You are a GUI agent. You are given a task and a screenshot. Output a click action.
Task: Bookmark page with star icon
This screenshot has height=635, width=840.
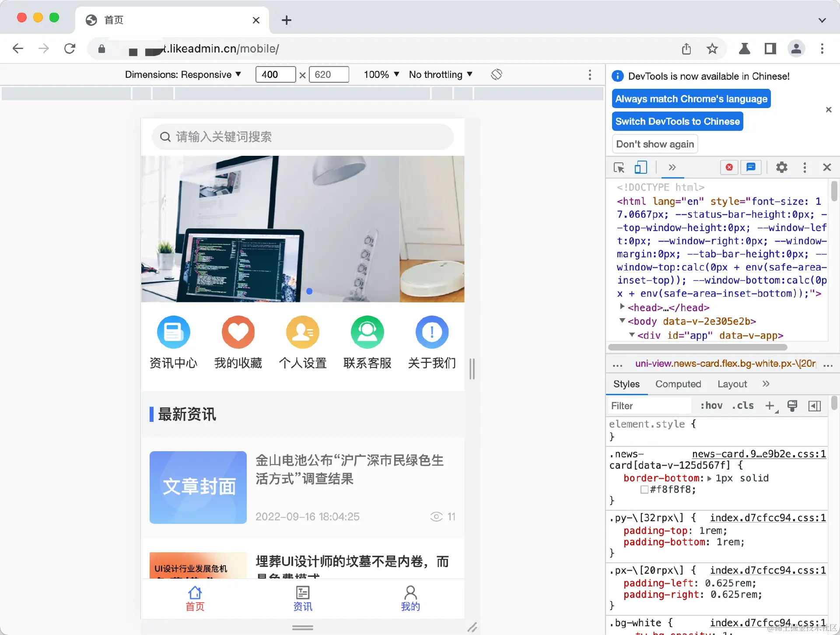pos(712,49)
